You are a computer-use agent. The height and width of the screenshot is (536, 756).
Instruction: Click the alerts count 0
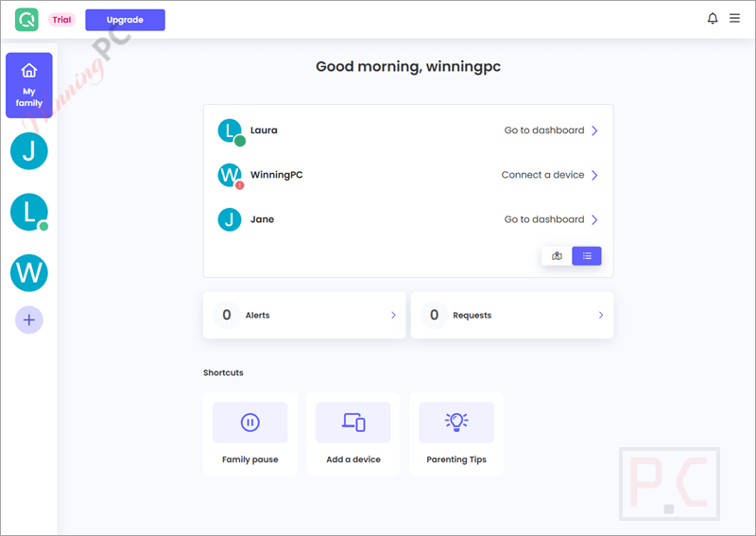coord(227,315)
